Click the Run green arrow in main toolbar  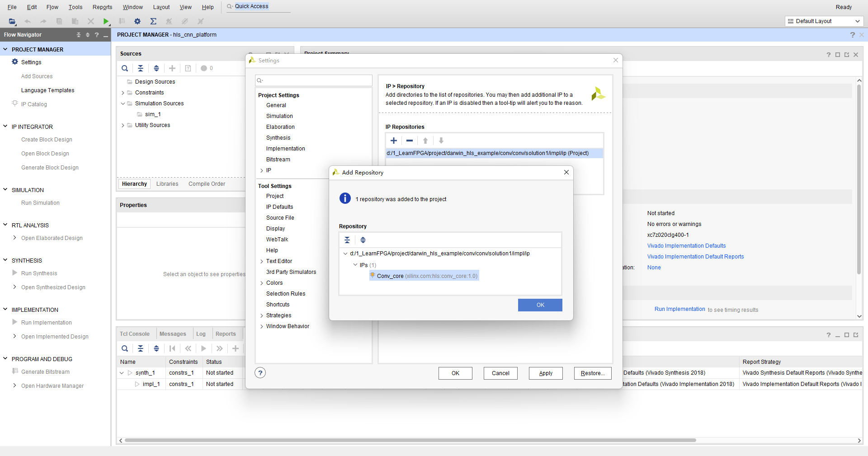click(106, 21)
